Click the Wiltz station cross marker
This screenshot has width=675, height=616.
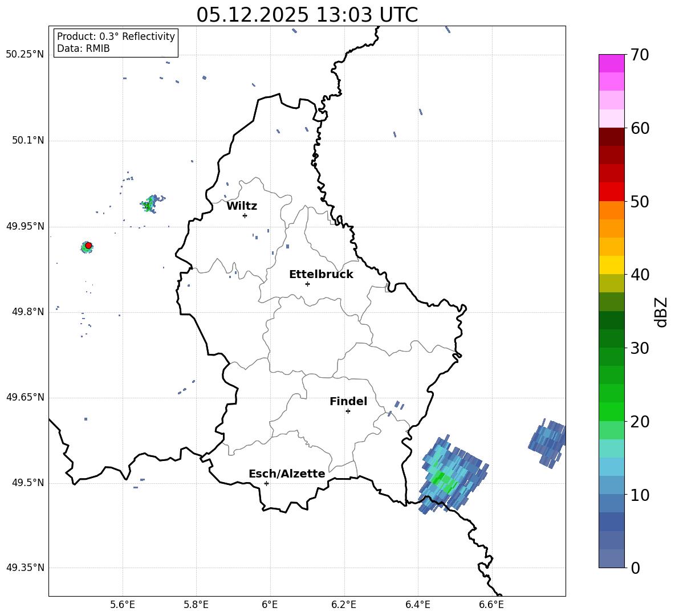(x=245, y=215)
